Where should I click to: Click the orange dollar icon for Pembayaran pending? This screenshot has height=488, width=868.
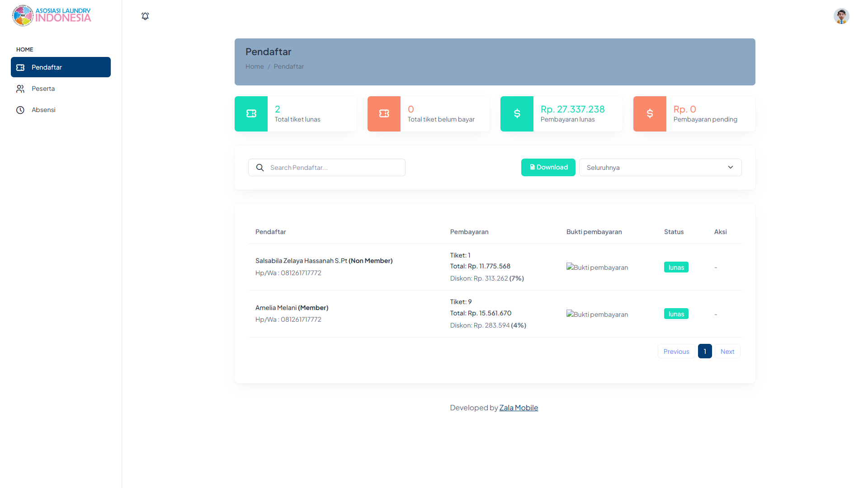[650, 114]
